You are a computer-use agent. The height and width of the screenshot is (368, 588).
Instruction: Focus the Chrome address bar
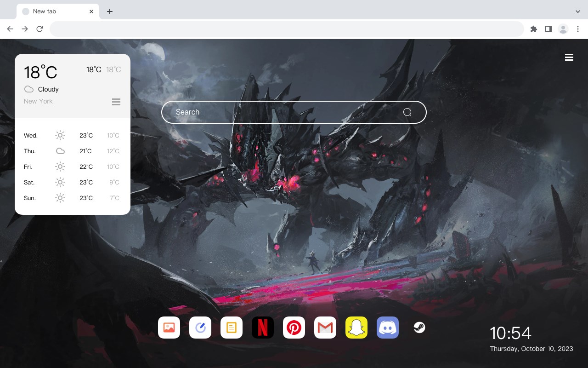coord(287,29)
